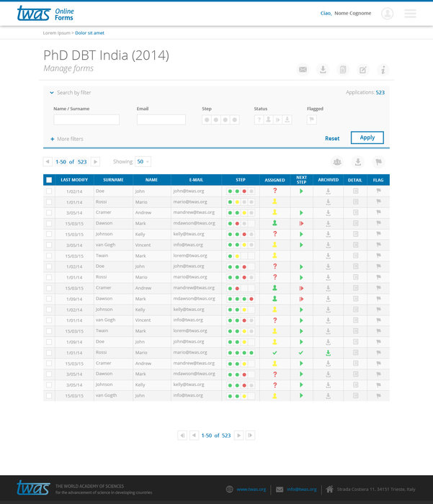Image resolution: width=433 pixels, height=504 pixels.
Task: Sort table by Last Modify column
Action: pyautogui.click(x=74, y=180)
